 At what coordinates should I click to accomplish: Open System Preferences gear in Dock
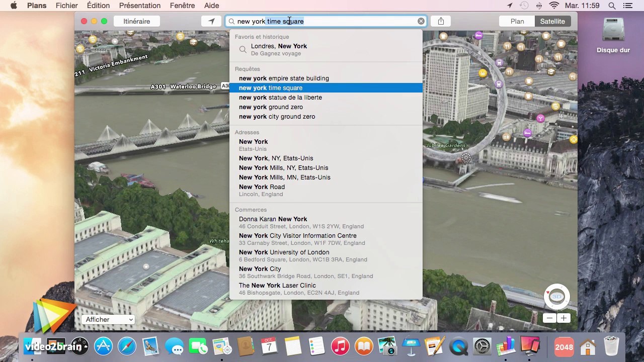tap(482, 346)
